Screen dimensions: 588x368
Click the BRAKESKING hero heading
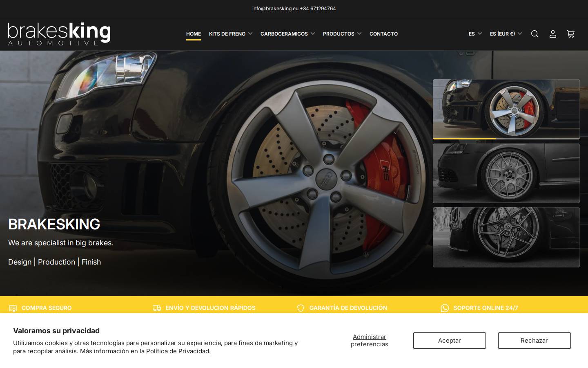tap(54, 224)
